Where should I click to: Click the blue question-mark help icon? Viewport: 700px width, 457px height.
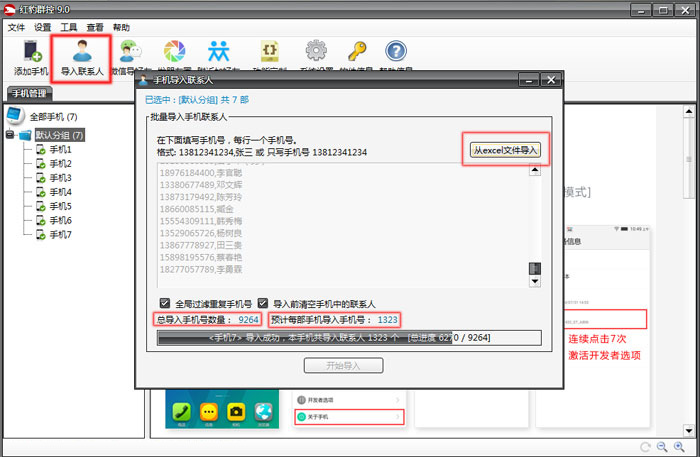click(396, 51)
